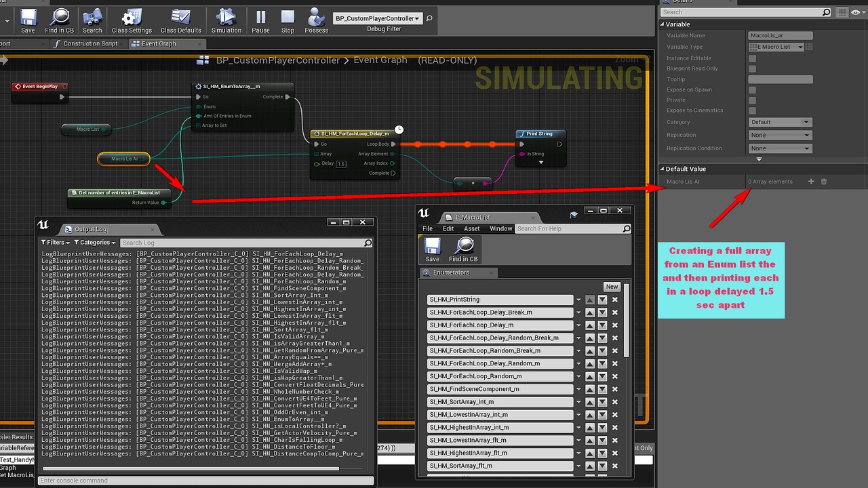Open the Filters button in Output Log
The image size is (868, 488).
click(x=56, y=242)
